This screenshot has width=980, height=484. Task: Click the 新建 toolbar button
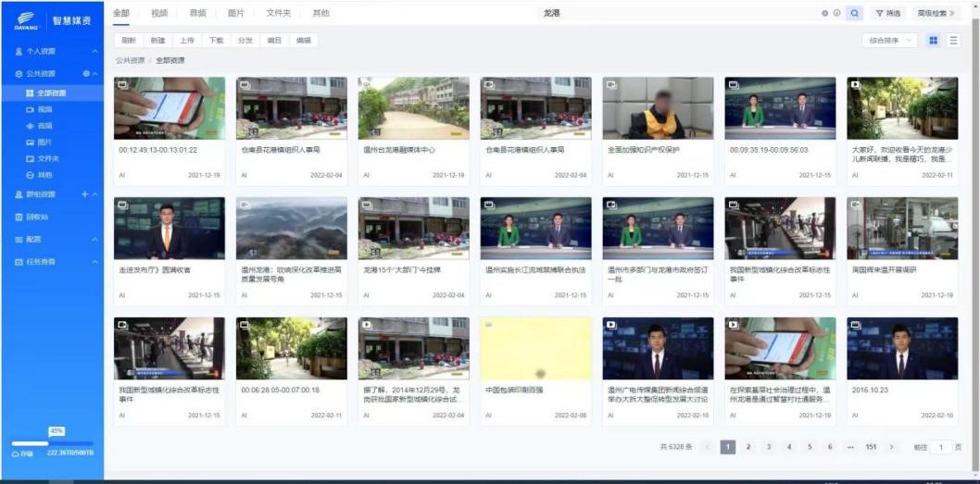(158, 41)
